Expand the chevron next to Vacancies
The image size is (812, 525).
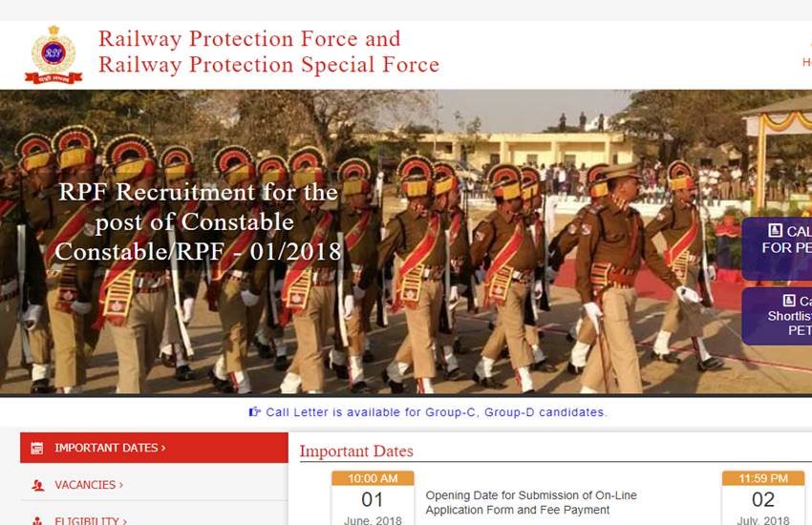coord(121,485)
